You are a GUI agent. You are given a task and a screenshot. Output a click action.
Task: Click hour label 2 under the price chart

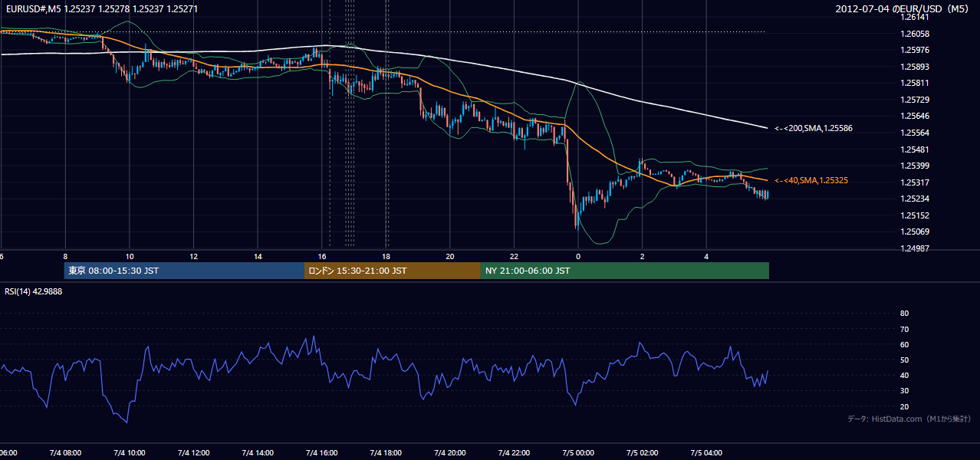pyautogui.click(x=643, y=257)
